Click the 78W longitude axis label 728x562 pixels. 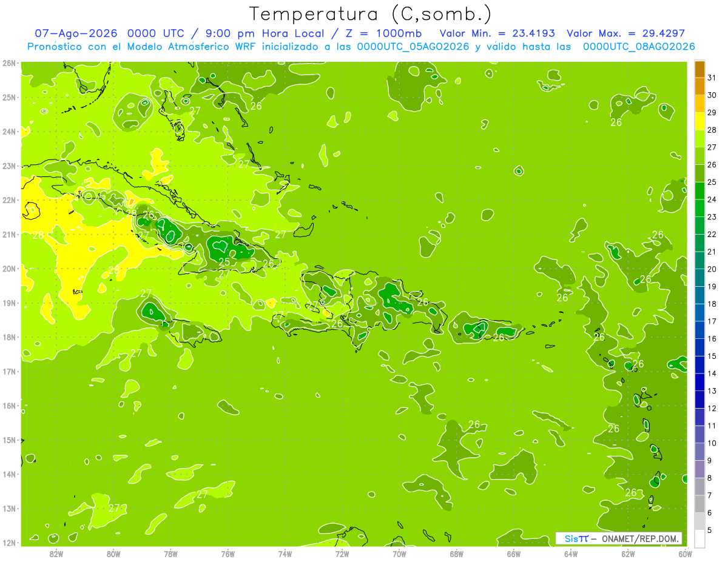tap(170, 554)
